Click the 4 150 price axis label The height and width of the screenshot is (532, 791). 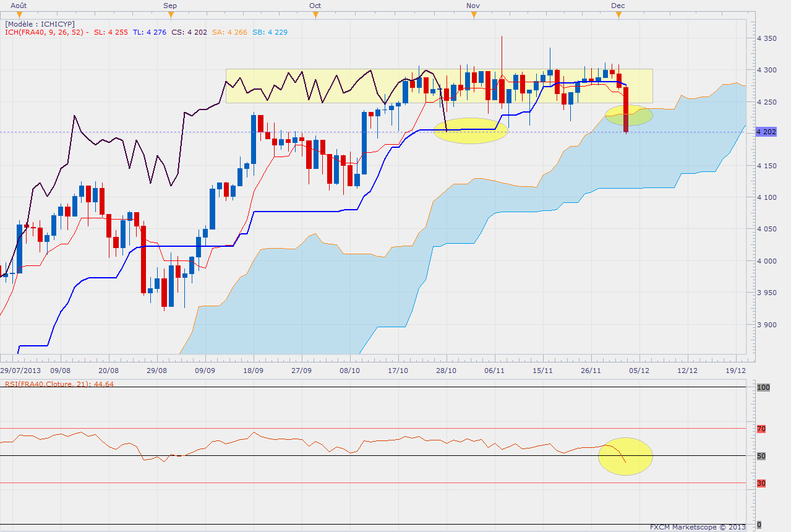tap(766, 166)
